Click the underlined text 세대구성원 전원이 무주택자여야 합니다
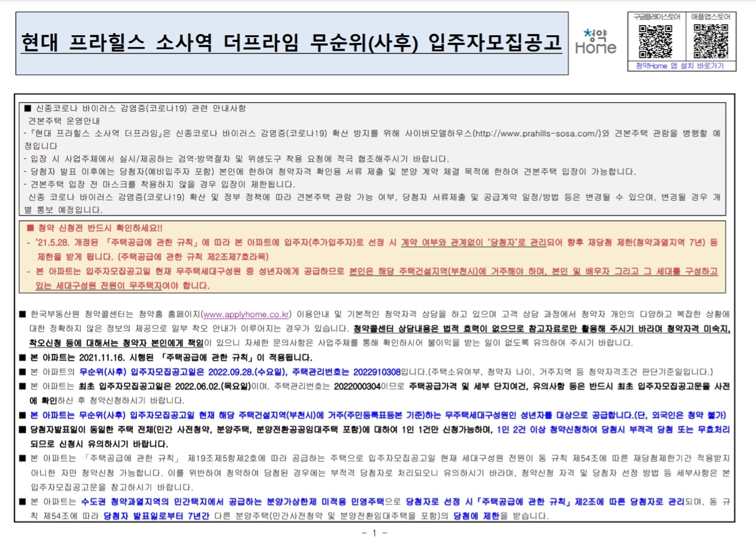The width and height of the screenshot is (756, 539). click(x=132, y=286)
